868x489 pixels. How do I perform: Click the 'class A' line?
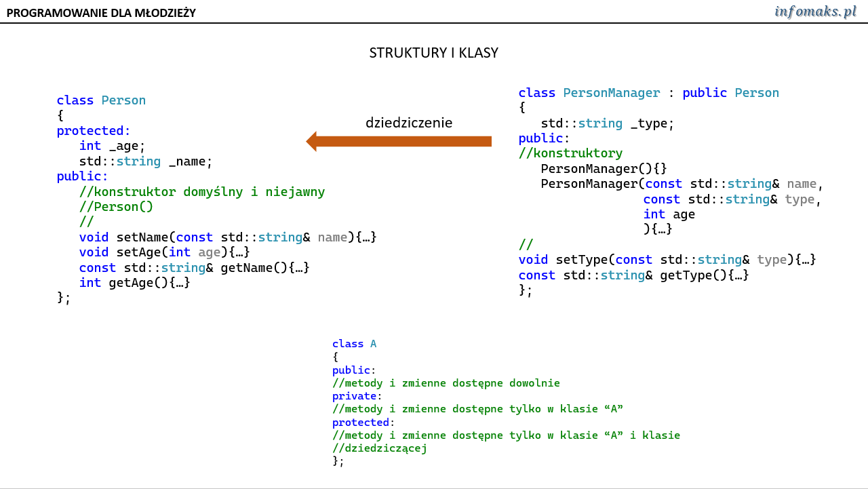click(x=355, y=344)
